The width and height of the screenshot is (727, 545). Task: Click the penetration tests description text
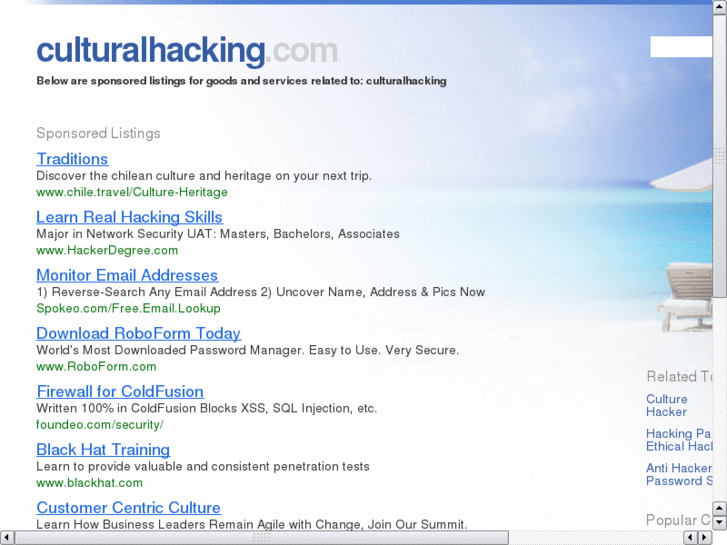point(203,466)
